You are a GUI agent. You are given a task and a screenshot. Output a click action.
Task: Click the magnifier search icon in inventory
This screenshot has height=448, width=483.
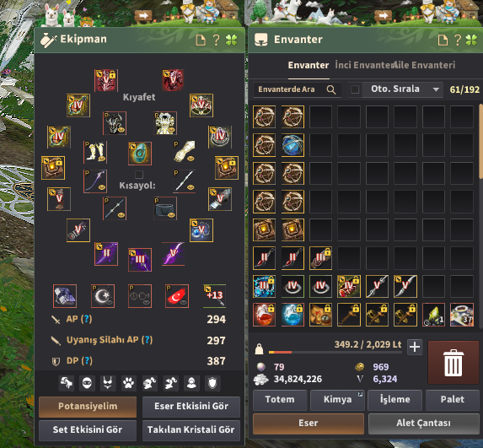click(331, 89)
